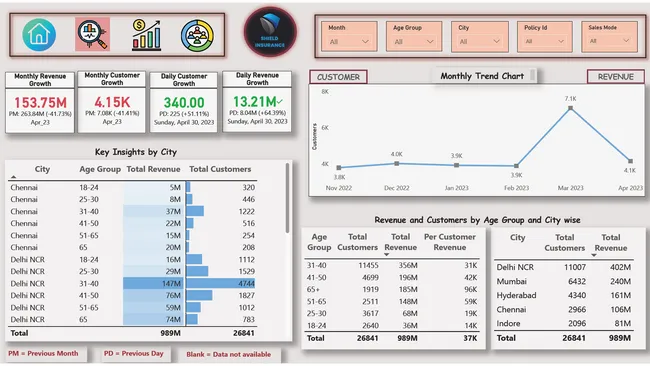Select the 65+ age group row
Viewport: 650px width, 366px height.
pyautogui.click(x=392, y=289)
